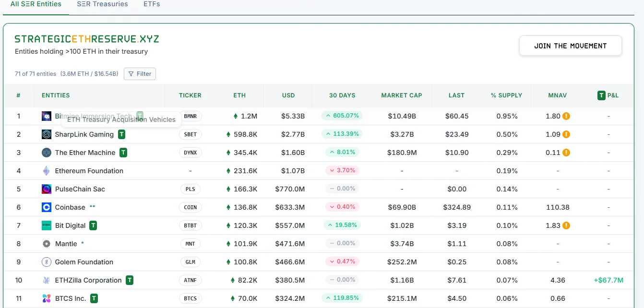Viewport: 644px width, 308px height.
Task: Sort by the % SUPPLY column header
Action: tap(506, 95)
